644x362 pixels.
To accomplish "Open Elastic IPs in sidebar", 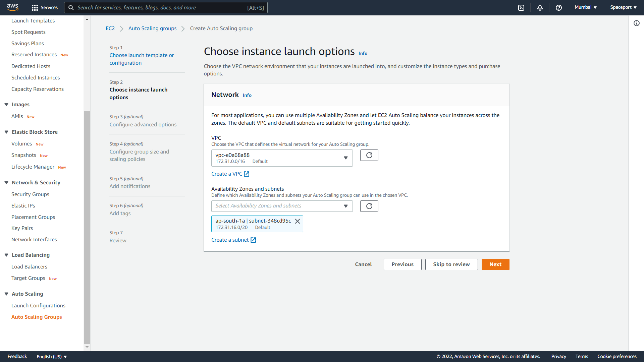I will coord(23,206).
